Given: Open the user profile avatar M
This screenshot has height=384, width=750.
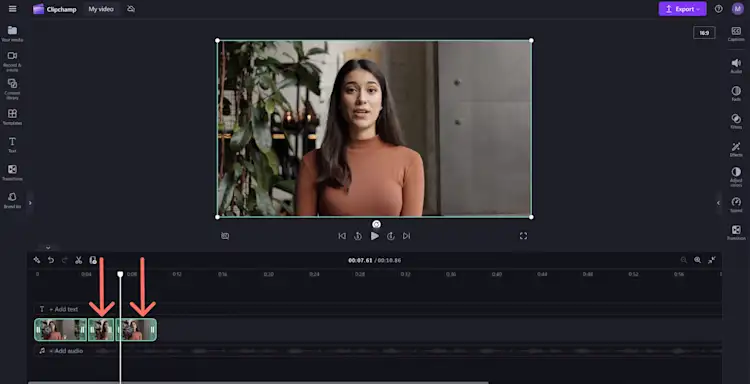Looking at the screenshot, I should (x=737, y=9).
